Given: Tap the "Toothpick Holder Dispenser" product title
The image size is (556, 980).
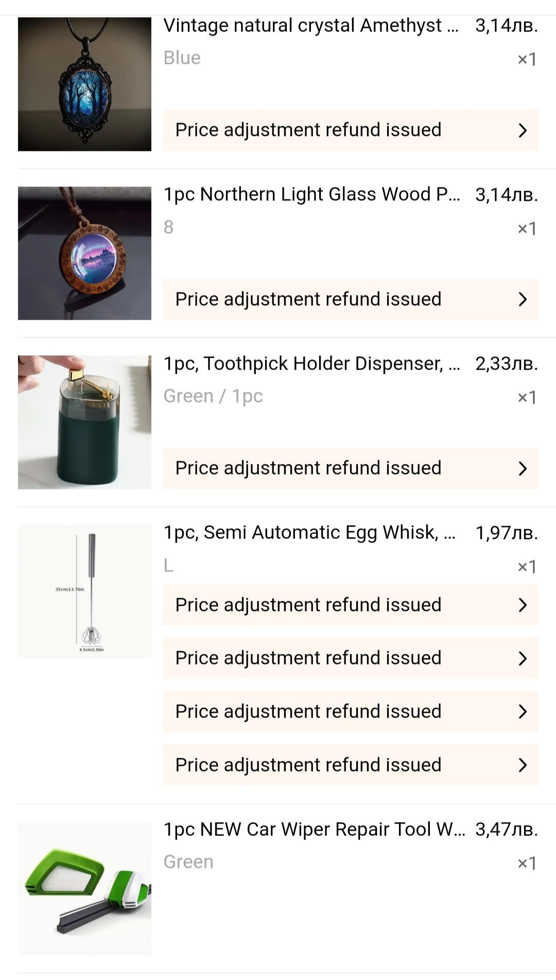Looking at the screenshot, I should coord(311,363).
